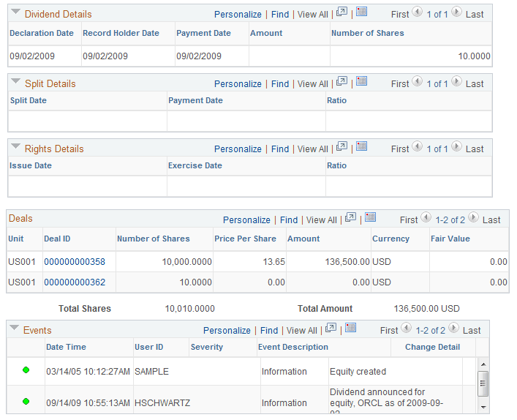The width and height of the screenshot is (517, 420).
Task: Click the Events scrollbar thumb
Action: point(483,383)
